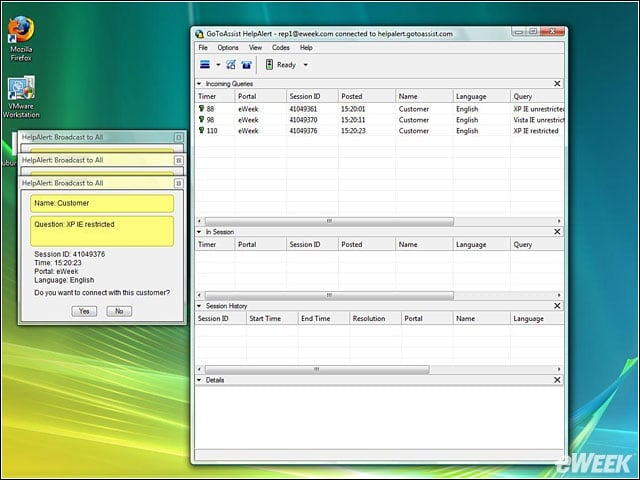Click the green icon on timer 110 row
The height and width of the screenshot is (480, 640).
(x=201, y=130)
